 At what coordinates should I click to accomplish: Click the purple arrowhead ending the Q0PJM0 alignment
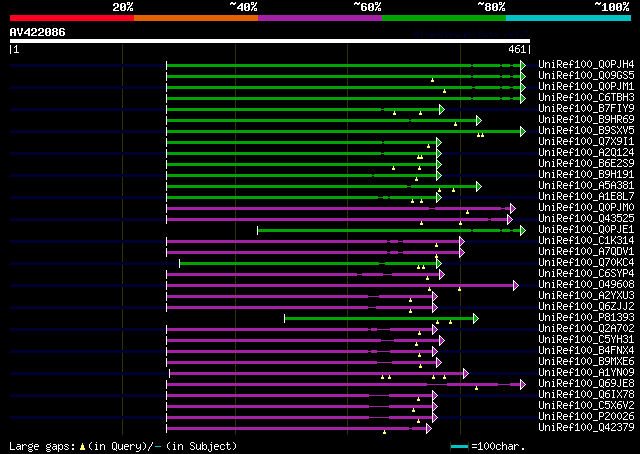pyautogui.click(x=513, y=209)
